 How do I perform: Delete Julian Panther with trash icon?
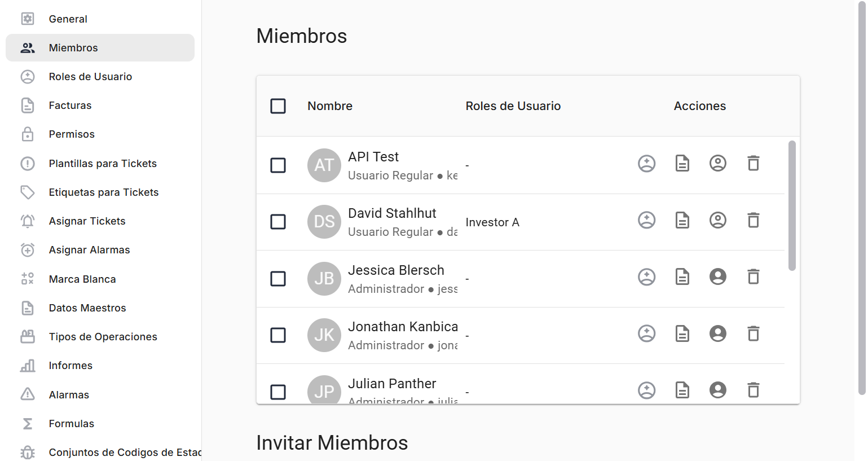pyautogui.click(x=754, y=390)
